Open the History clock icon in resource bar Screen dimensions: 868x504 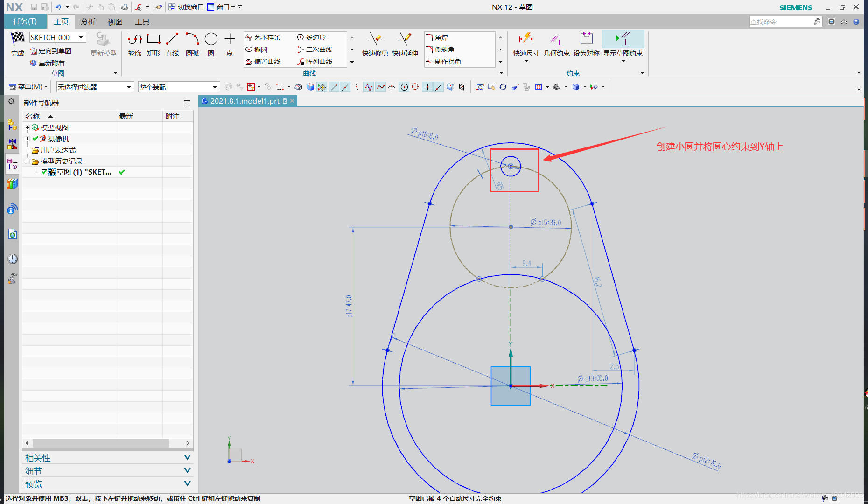(13, 259)
